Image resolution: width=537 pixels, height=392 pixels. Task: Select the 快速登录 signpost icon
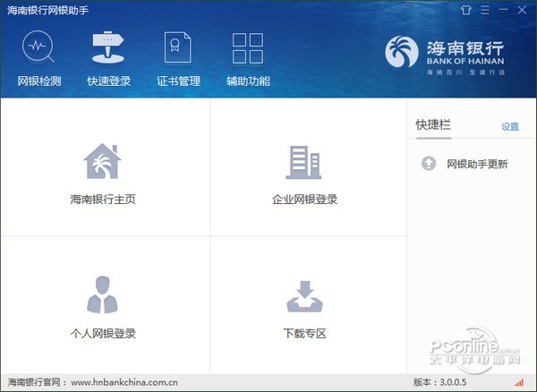(x=108, y=47)
